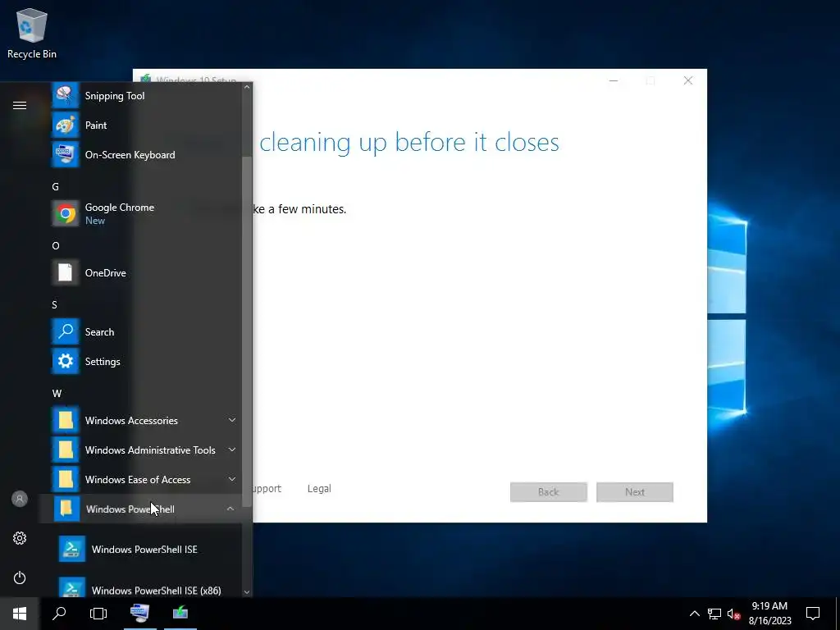Close the Windows 10 Setup window

[x=688, y=81]
